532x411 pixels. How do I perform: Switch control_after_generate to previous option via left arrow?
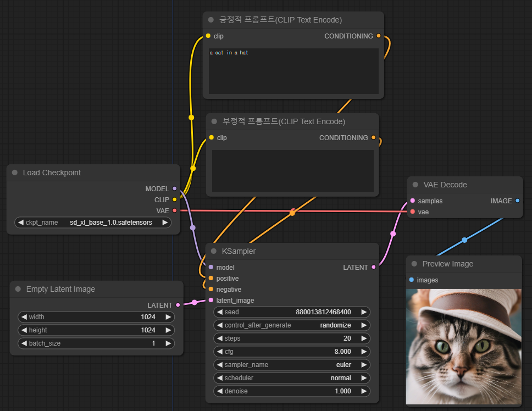click(219, 325)
